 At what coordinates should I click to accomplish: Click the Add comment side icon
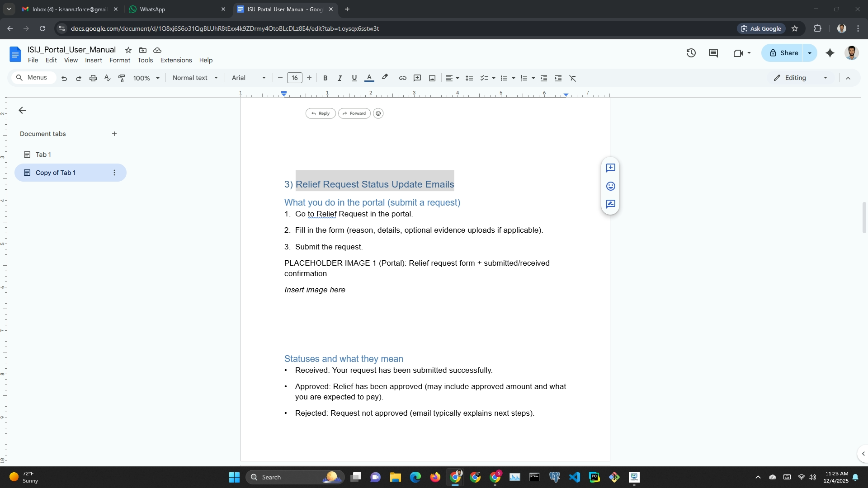tap(610, 168)
